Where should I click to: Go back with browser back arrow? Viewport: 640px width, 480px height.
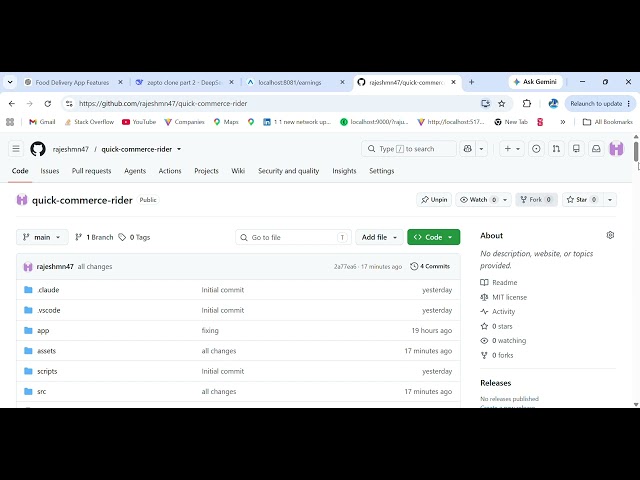pyautogui.click(x=12, y=104)
